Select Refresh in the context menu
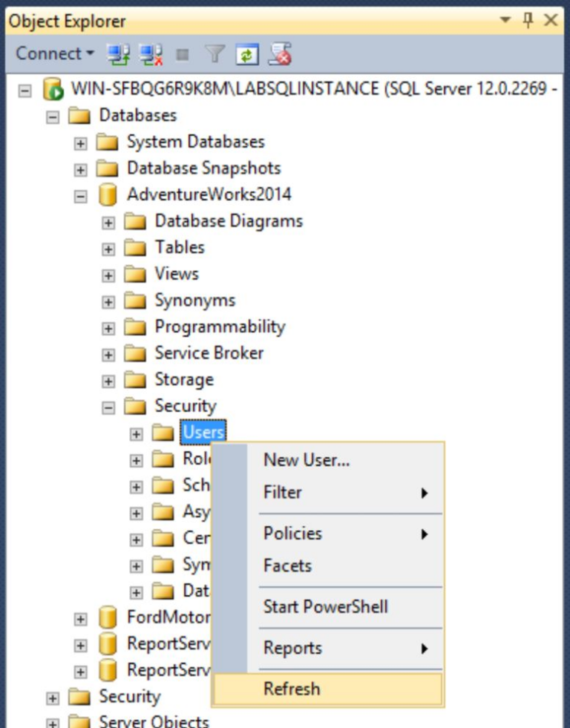This screenshot has width=570, height=728. click(292, 689)
